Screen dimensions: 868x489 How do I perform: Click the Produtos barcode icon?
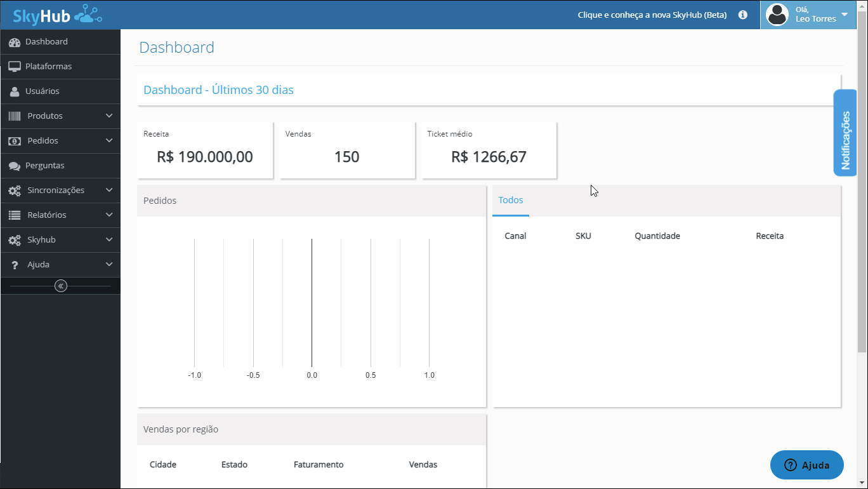[15, 116]
